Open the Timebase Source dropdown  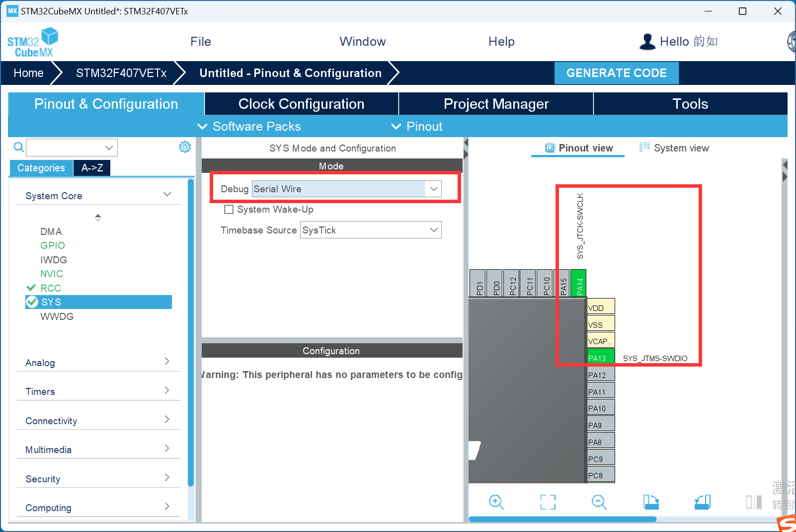coord(433,230)
